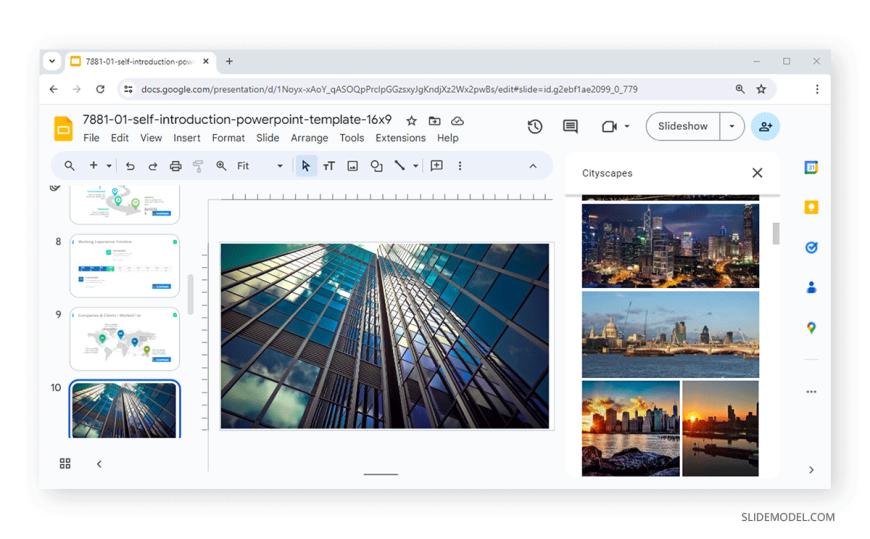The image size is (870, 539).
Task: Select slide 9 world map thumbnail
Action: click(x=124, y=339)
